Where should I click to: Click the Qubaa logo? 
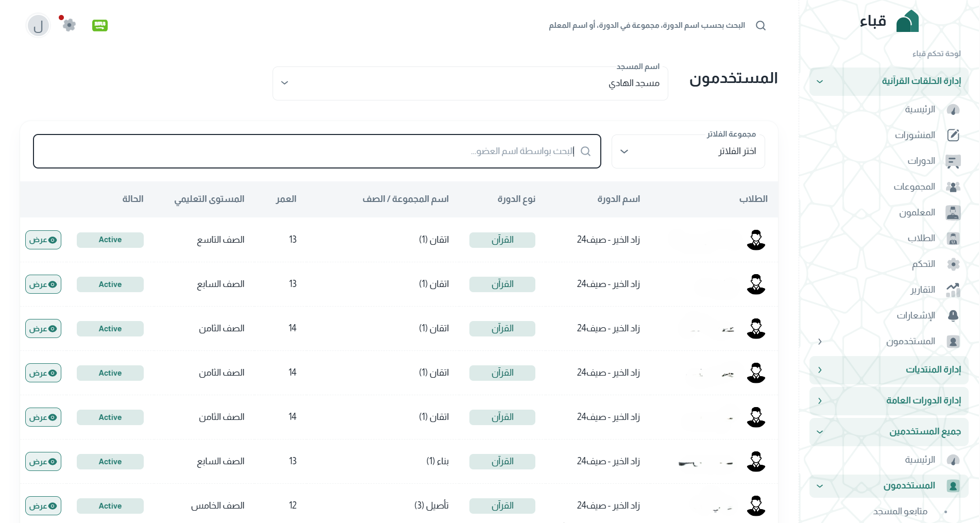point(889,21)
